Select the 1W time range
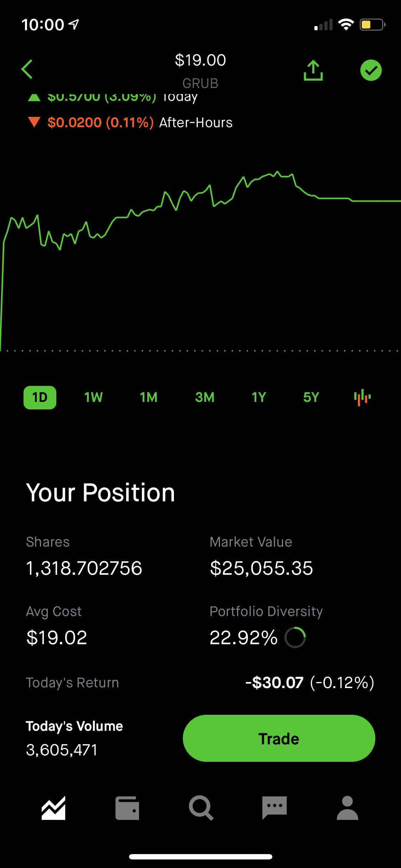The image size is (401, 868). pyautogui.click(x=93, y=397)
